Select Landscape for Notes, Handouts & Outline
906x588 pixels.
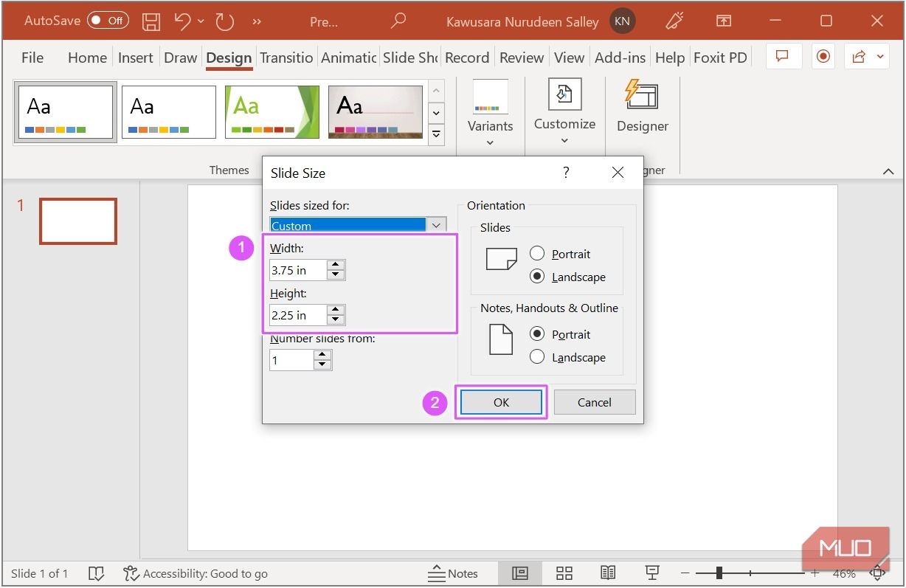pyautogui.click(x=537, y=357)
